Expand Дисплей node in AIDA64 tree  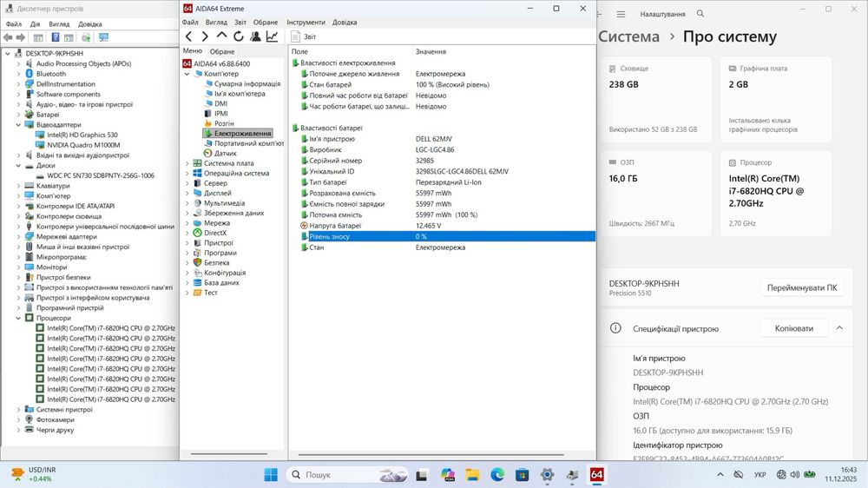tap(187, 194)
